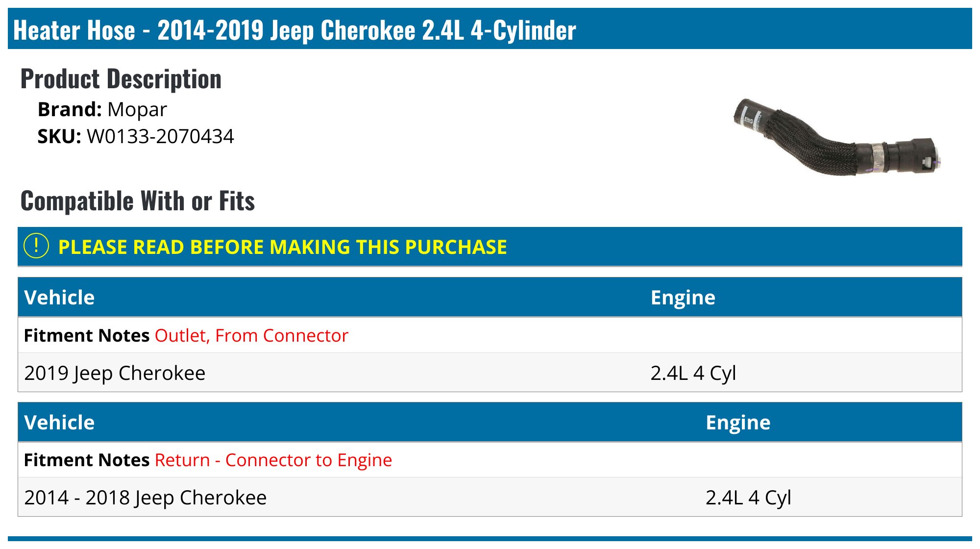Click the yellow exclamation warning icon
The width and height of the screenshot is (980, 549).
(36, 246)
